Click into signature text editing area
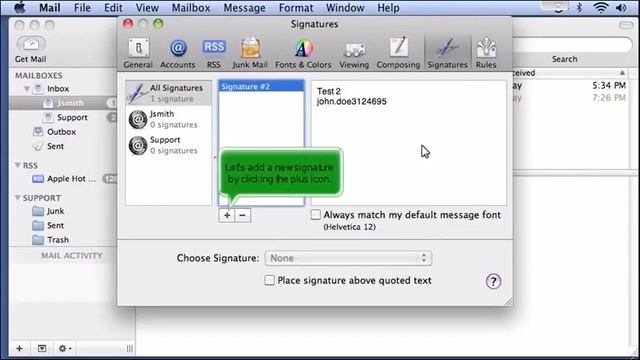This screenshot has width=640, height=360. [x=409, y=143]
